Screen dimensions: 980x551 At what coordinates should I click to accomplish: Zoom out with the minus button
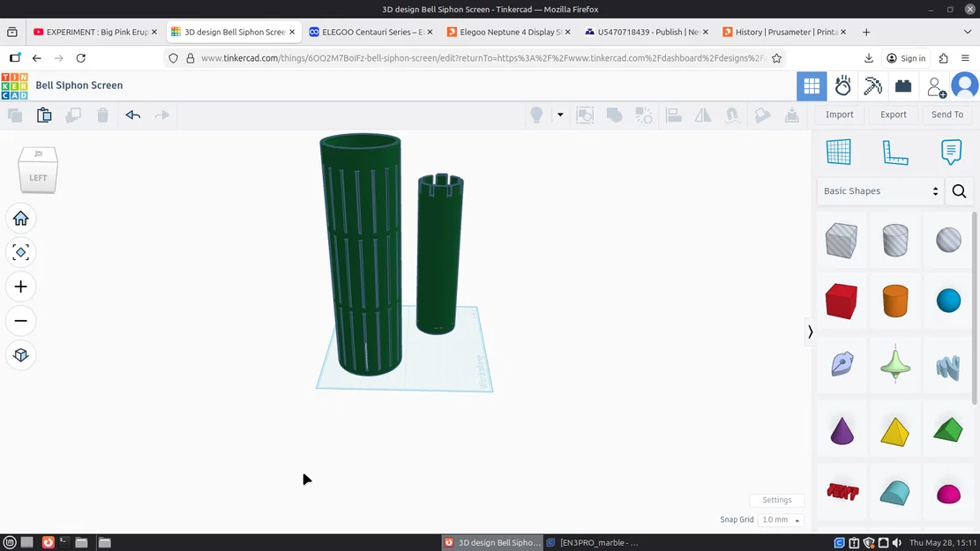click(20, 321)
